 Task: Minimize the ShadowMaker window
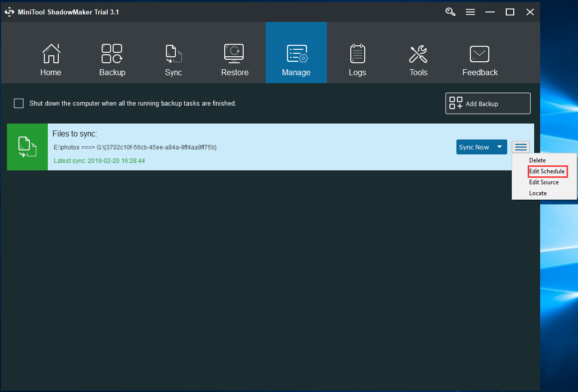tap(490, 12)
